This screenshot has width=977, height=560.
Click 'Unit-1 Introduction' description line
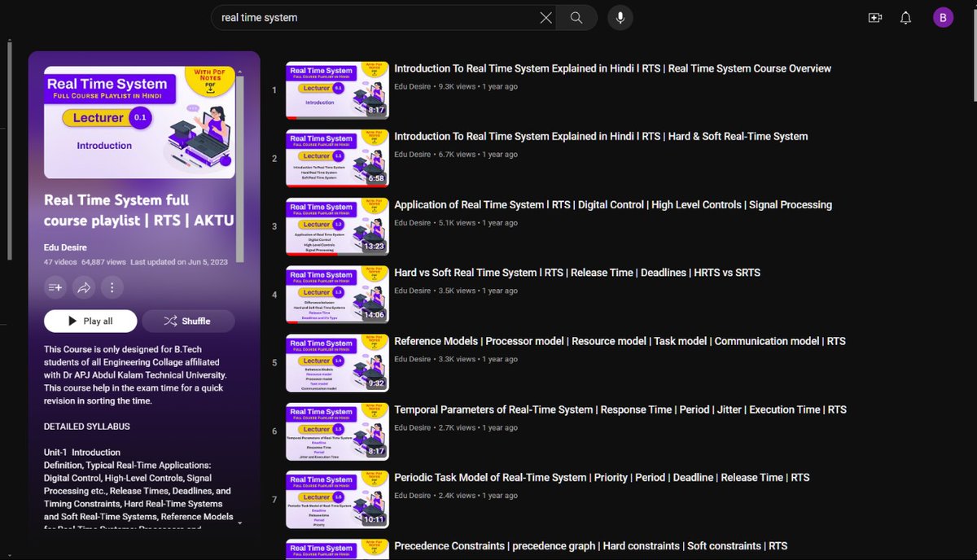81,452
